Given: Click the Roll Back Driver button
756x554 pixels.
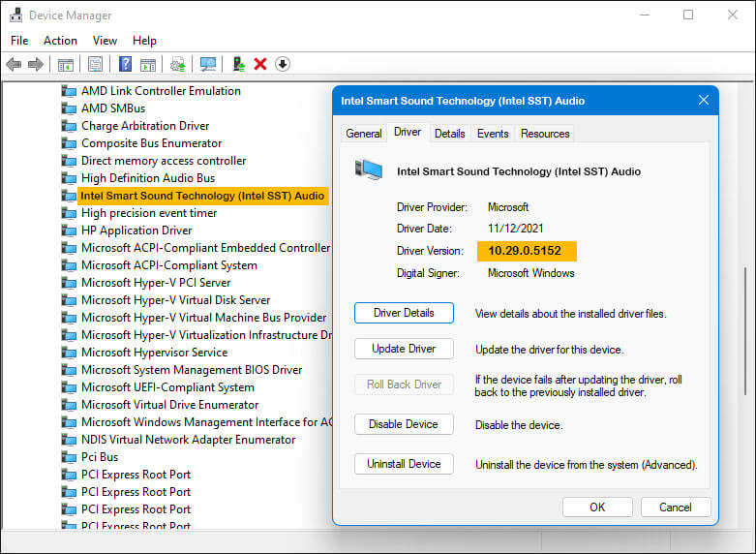Looking at the screenshot, I should (x=404, y=385).
